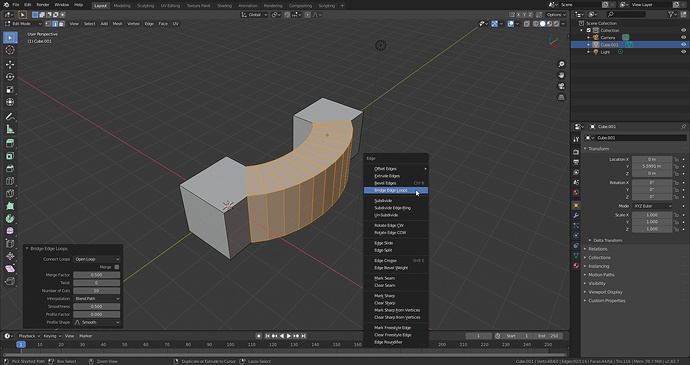690x365 pixels.
Task: Choose the Extrude Region tool
Action: (x=10, y=144)
